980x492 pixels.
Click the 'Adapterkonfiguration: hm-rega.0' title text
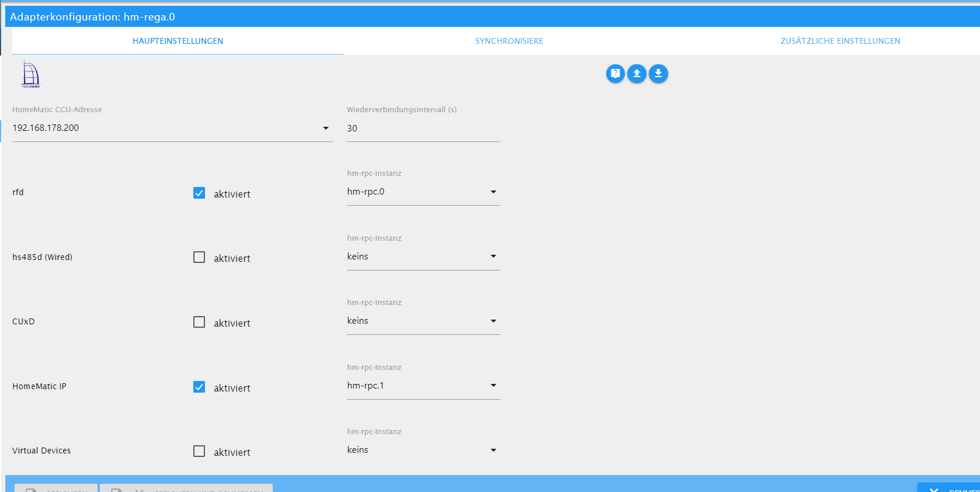pyautogui.click(x=92, y=17)
